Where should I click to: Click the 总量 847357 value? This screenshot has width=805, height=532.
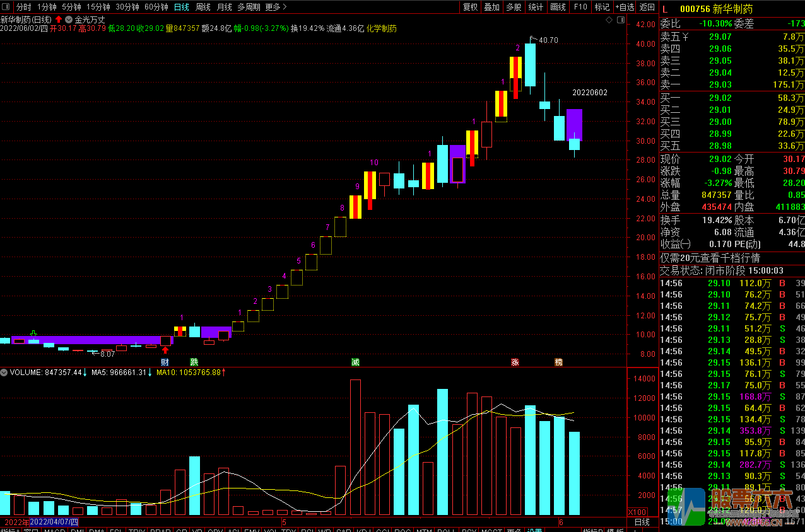tap(716, 195)
